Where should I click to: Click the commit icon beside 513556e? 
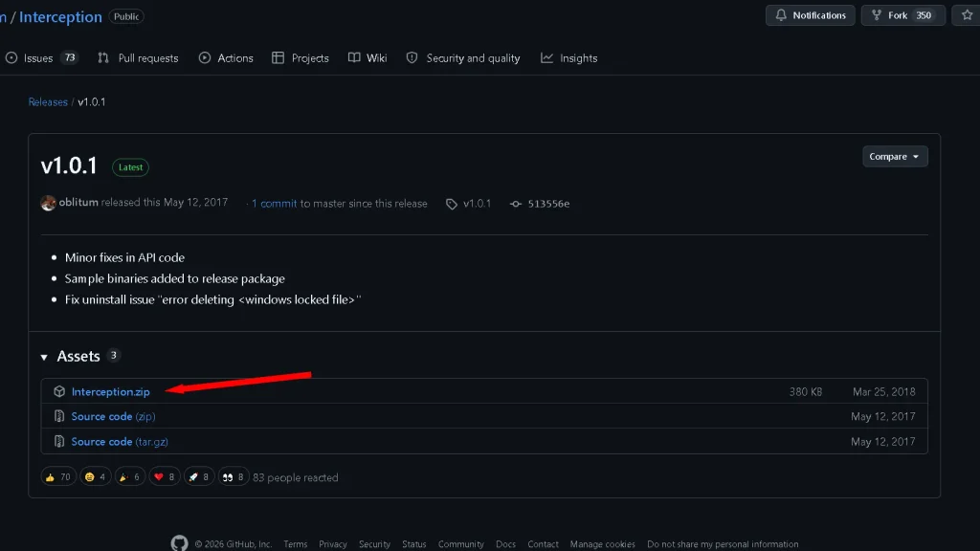pyautogui.click(x=515, y=205)
